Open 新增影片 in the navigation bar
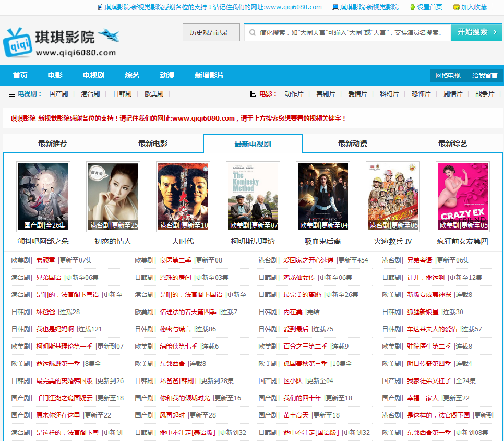This screenshot has width=504, height=441. (209, 75)
